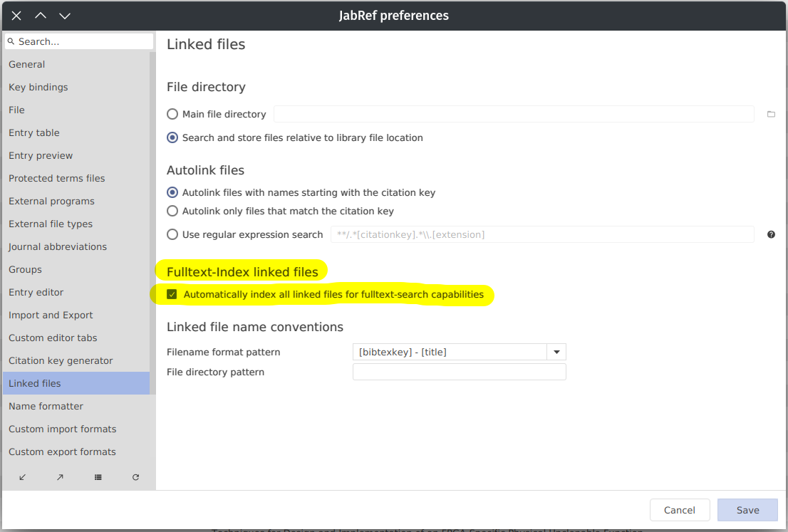Open Custom export formats section
This screenshot has width=788, height=532.
pos(76,452)
